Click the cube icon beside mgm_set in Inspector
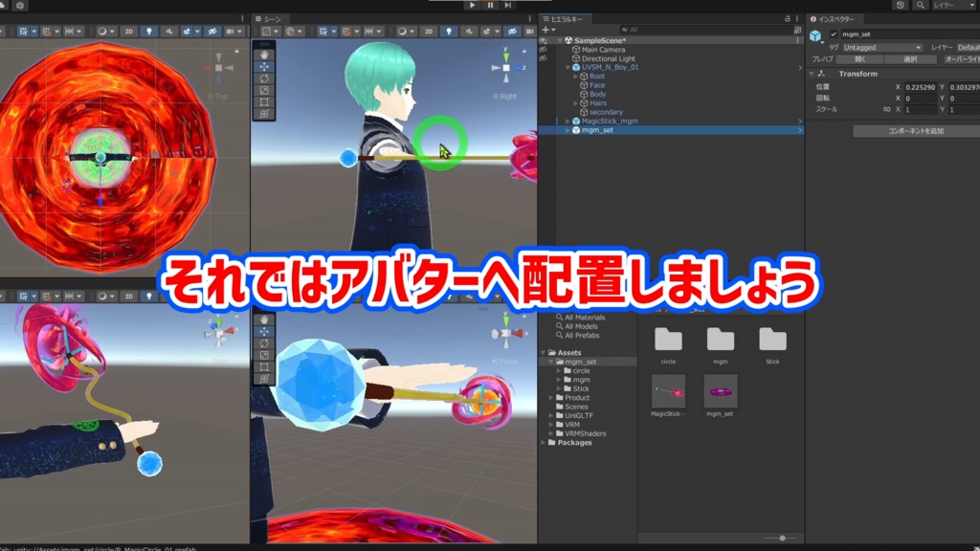 [x=815, y=35]
